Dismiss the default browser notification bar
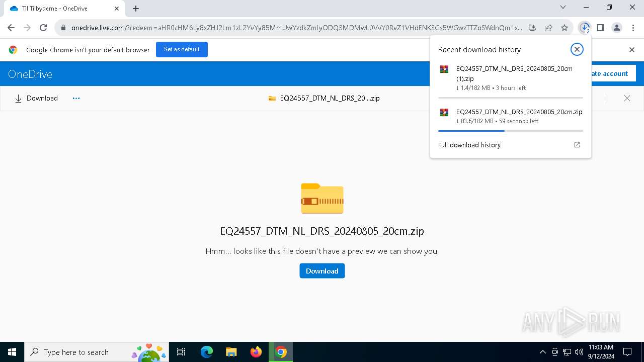Image resolution: width=644 pixels, height=362 pixels. pos(632,50)
